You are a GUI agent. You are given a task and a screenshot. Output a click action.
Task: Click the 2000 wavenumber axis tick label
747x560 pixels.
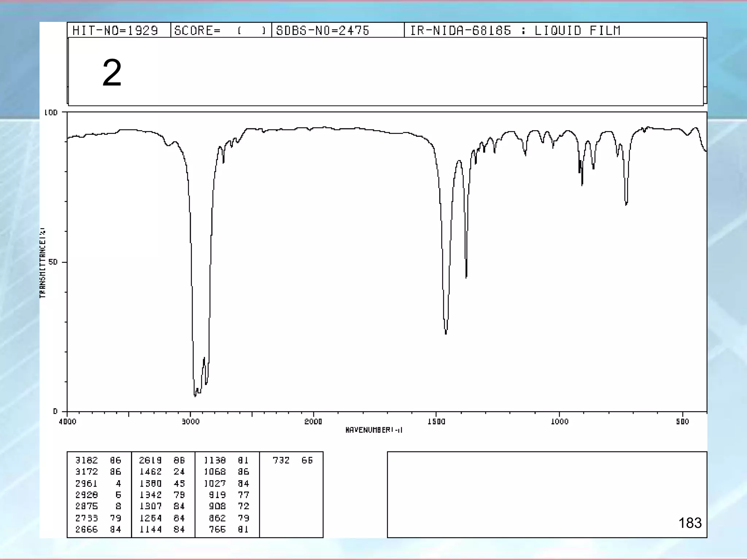tap(313, 422)
